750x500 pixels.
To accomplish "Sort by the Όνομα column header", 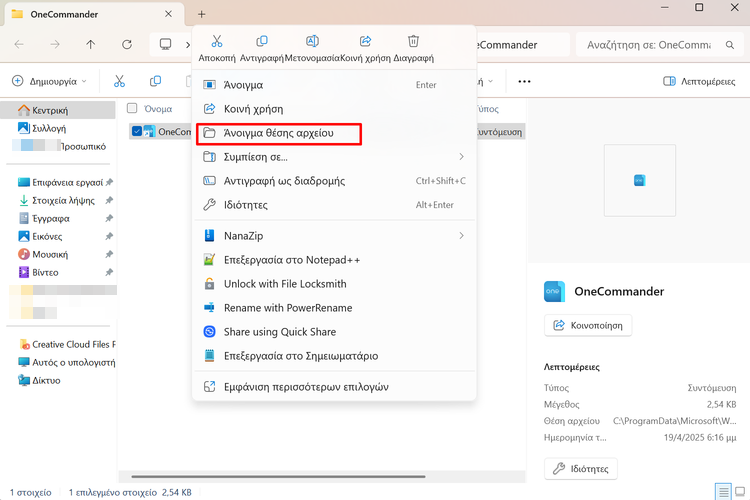I will coord(158,109).
